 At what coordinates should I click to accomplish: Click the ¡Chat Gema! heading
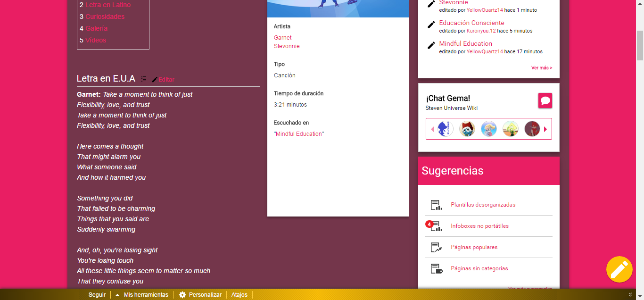tap(448, 98)
